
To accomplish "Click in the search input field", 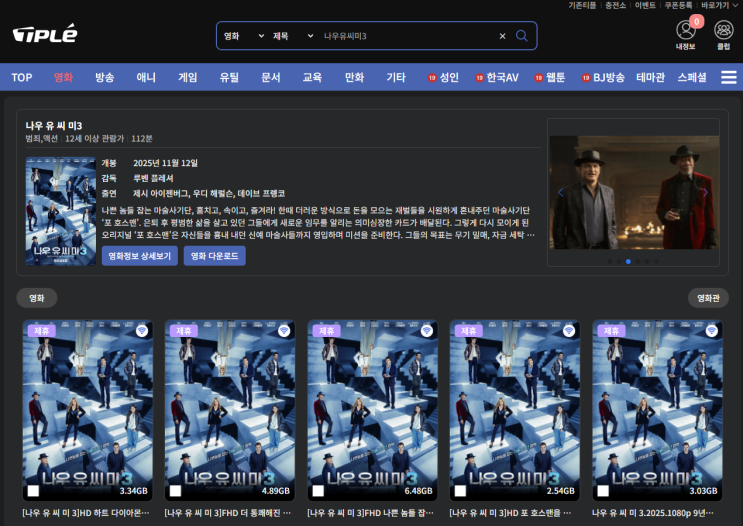I will pos(408,36).
